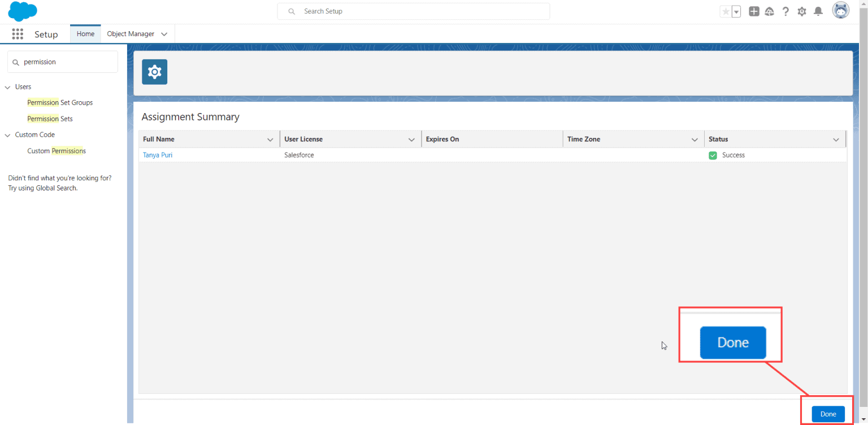Image resolution: width=868 pixels, height=425 pixels.
Task: Open the App Launcher grid icon
Action: (18, 34)
